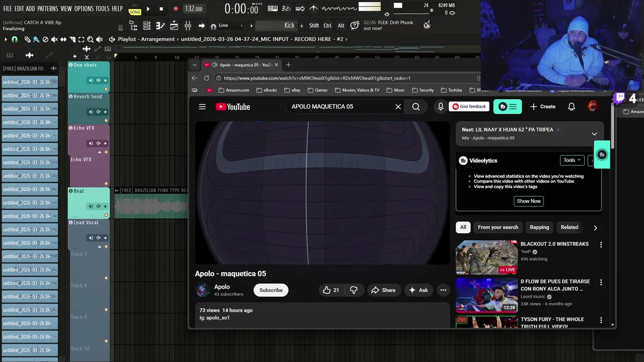Viewport: 644px width, 362px height.
Task: Arm the red transport record button
Action: (x=176, y=9)
